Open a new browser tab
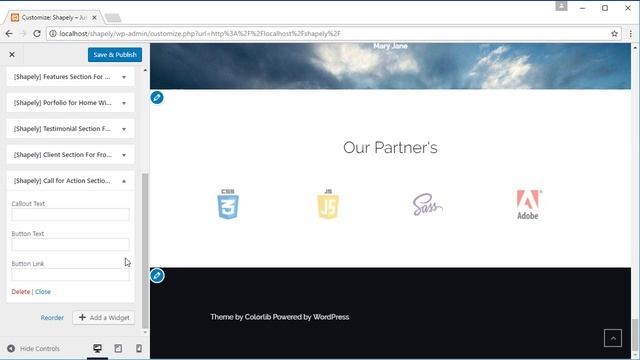Image resolution: width=640 pixels, height=360 pixels. click(x=113, y=18)
